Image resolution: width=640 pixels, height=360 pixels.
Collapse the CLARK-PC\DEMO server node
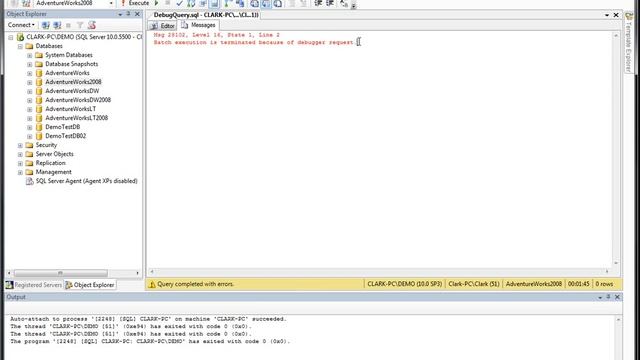11,37
